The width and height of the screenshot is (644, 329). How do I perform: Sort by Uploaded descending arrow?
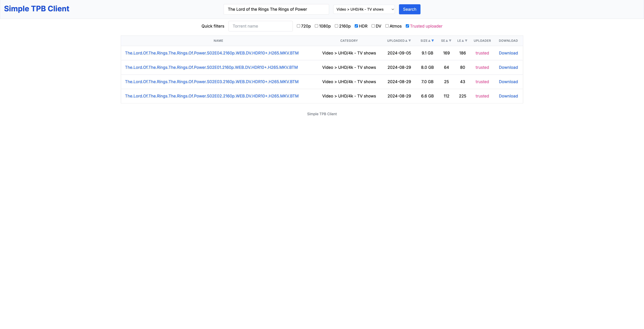click(x=410, y=41)
